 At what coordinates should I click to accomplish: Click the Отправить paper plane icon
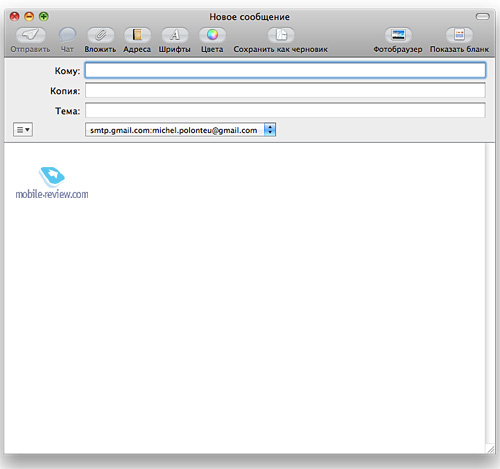click(30, 35)
